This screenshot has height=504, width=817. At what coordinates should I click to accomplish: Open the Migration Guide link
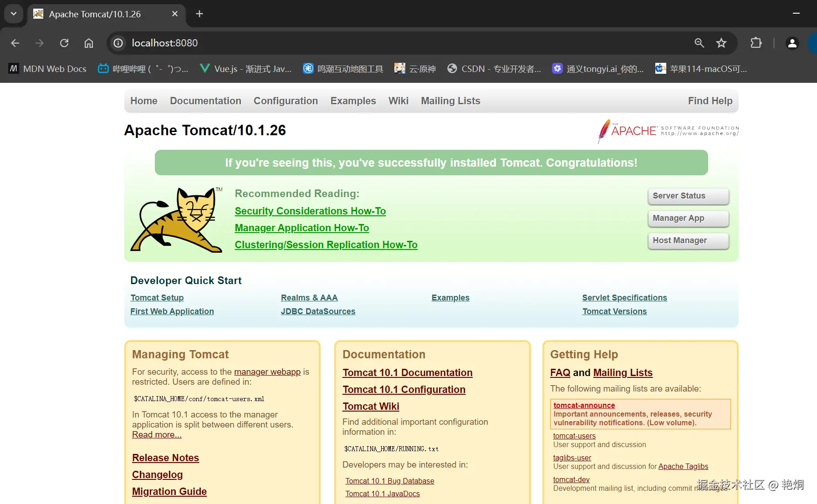[169, 491]
